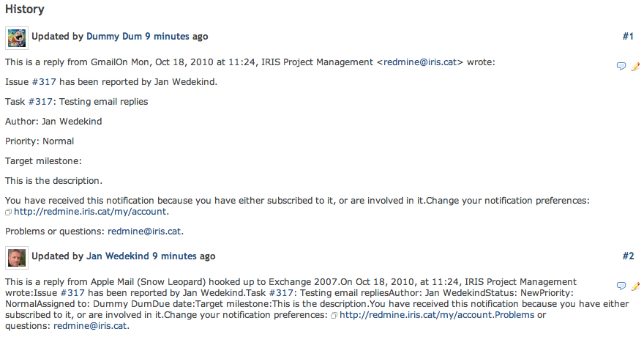Click Dummy Dum's avatar image
The width and height of the screenshot is (644, 337).
coord(17,38)
